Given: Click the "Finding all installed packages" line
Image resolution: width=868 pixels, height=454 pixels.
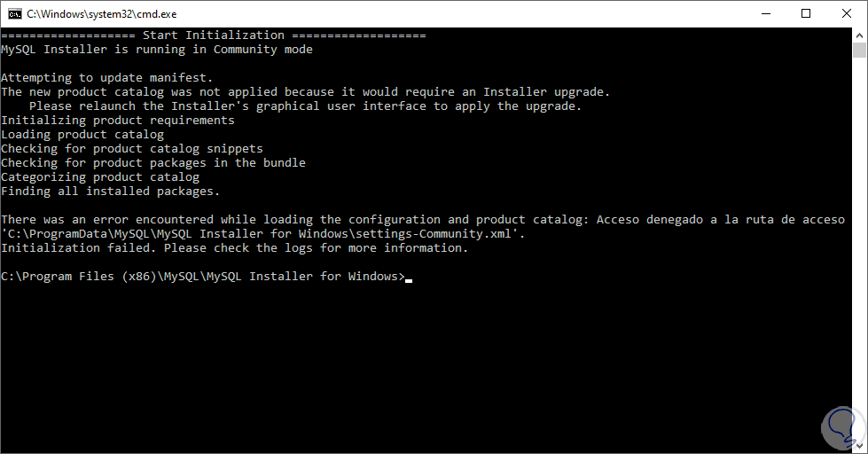Looking at the screenshot, I should [110, 192].
